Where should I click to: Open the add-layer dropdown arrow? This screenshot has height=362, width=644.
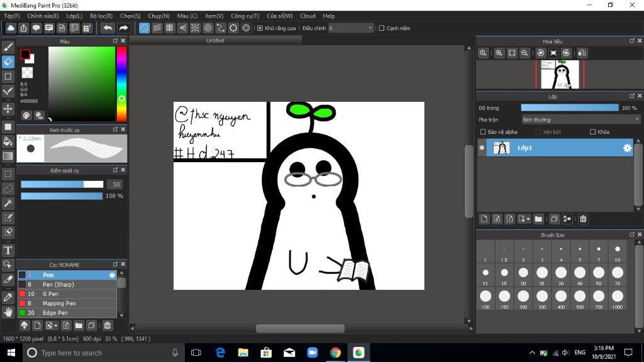(x=528, y=219)
